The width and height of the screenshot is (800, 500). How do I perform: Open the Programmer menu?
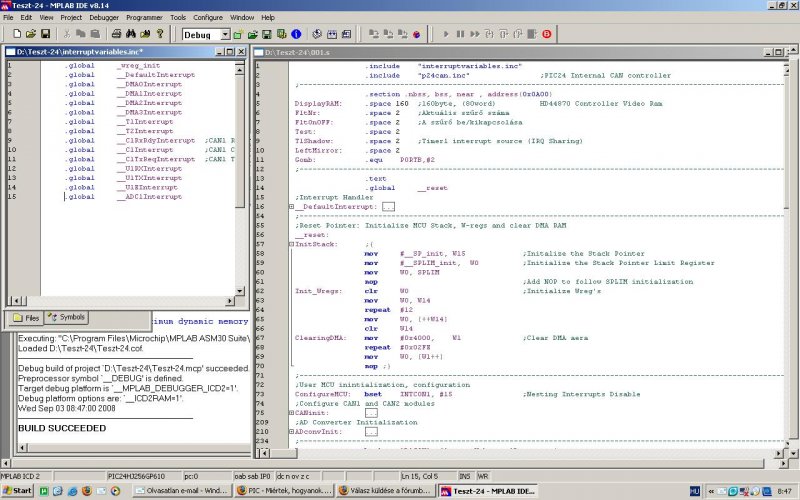tap(146, 18)
